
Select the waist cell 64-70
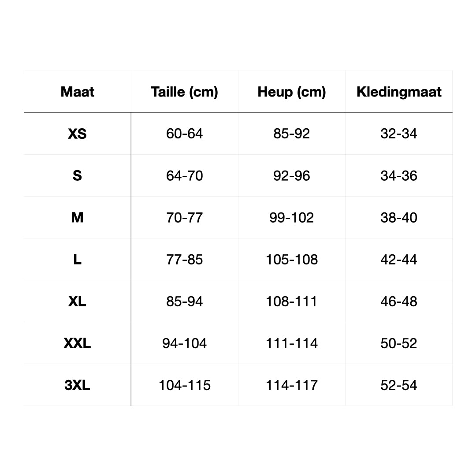184,176
